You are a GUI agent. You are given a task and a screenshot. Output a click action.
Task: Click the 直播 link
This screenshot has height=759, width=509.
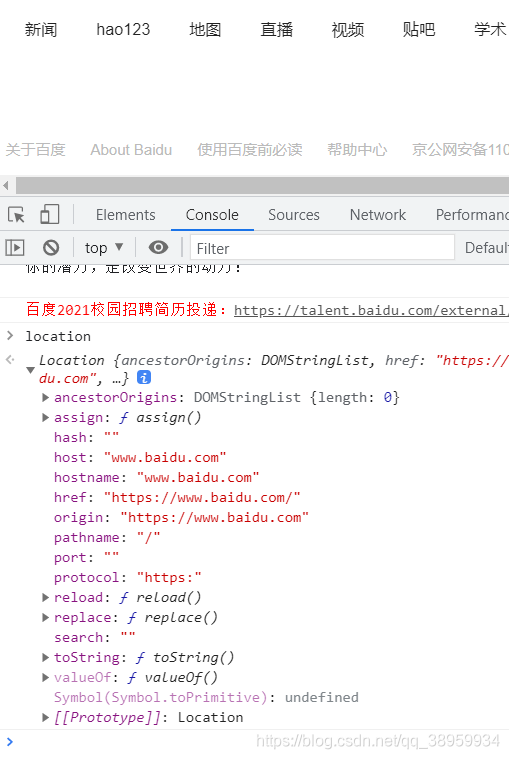(x=276, y=30)
